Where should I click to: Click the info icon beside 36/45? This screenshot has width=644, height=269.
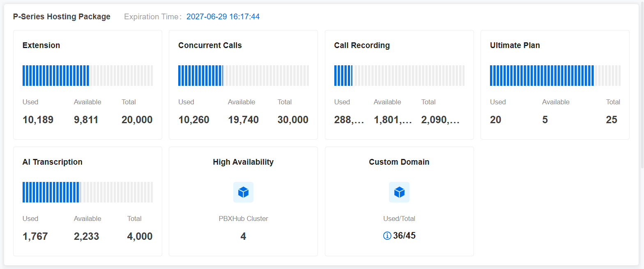pos(387,236)
